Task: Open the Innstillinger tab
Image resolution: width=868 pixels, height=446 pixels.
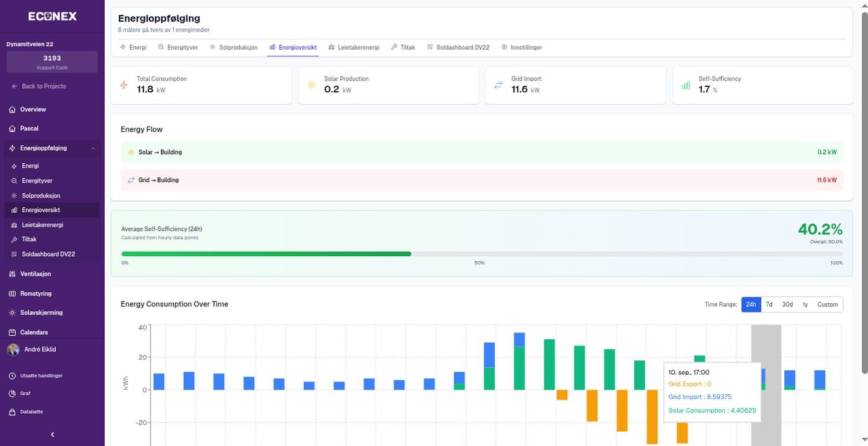Action: (521, 47)
